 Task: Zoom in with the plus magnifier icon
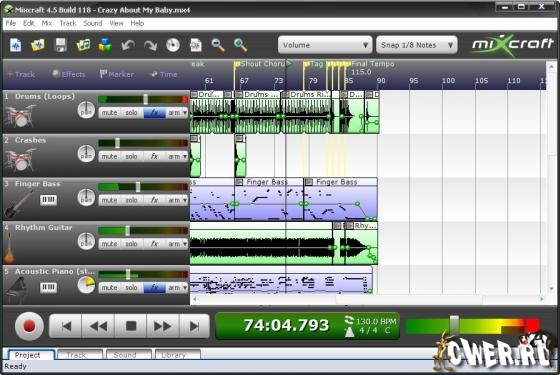tap(240, 45)
